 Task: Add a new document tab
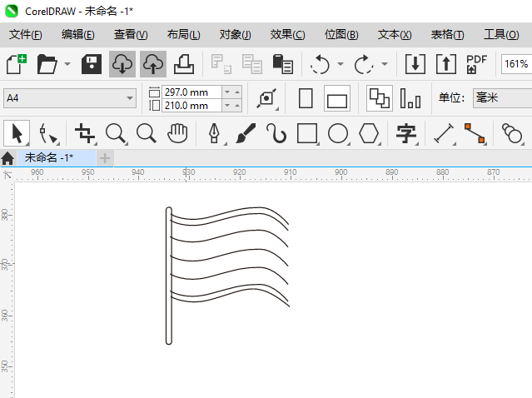105,158
